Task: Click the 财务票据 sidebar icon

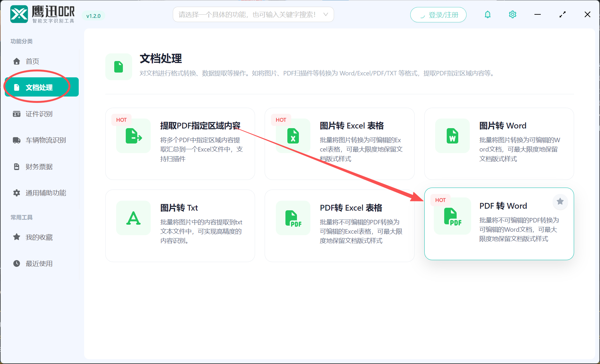Action: pyautogui.click(x=16, y=167)
